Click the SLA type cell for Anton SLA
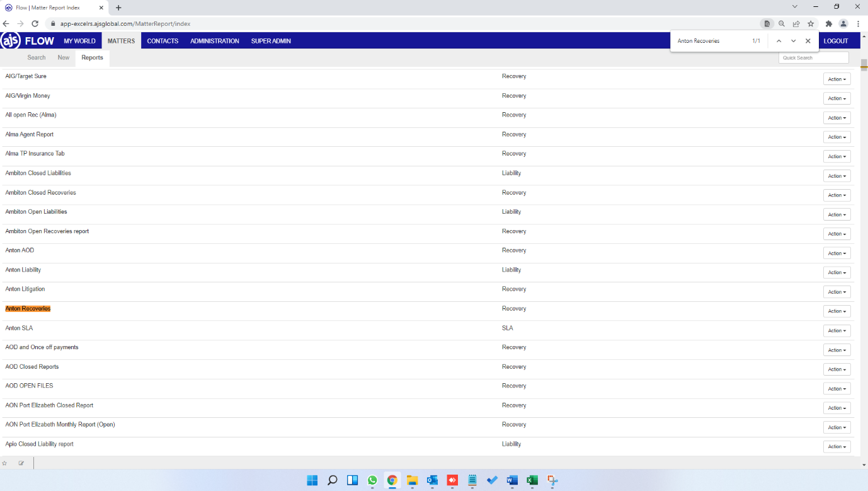 pos(507,328)
